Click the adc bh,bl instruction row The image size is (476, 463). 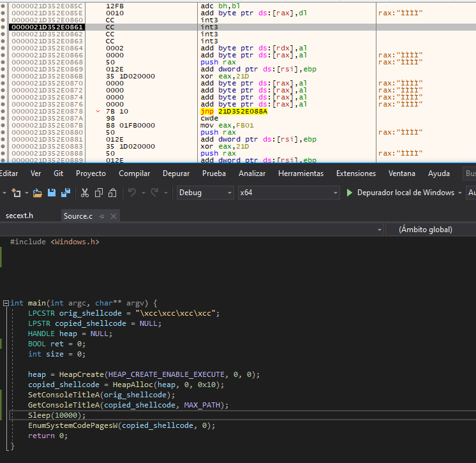pyautogui.click(x=220, y=6)
